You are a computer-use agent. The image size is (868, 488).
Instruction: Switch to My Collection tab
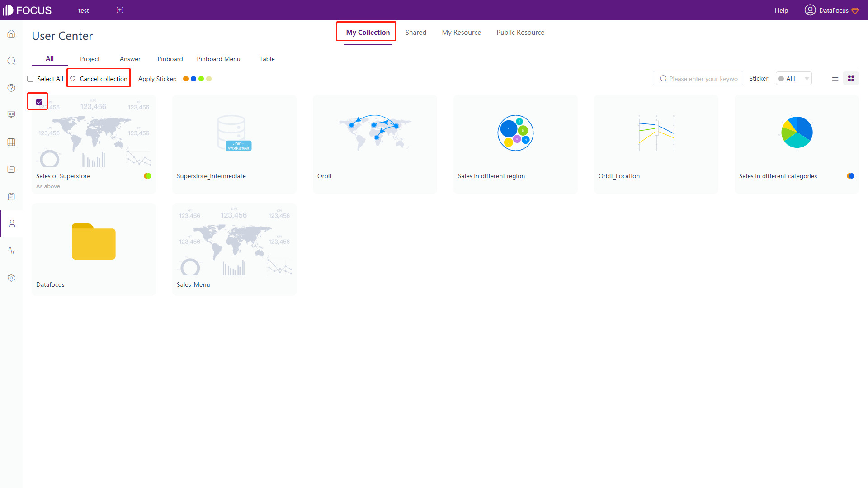click(368, 33)
